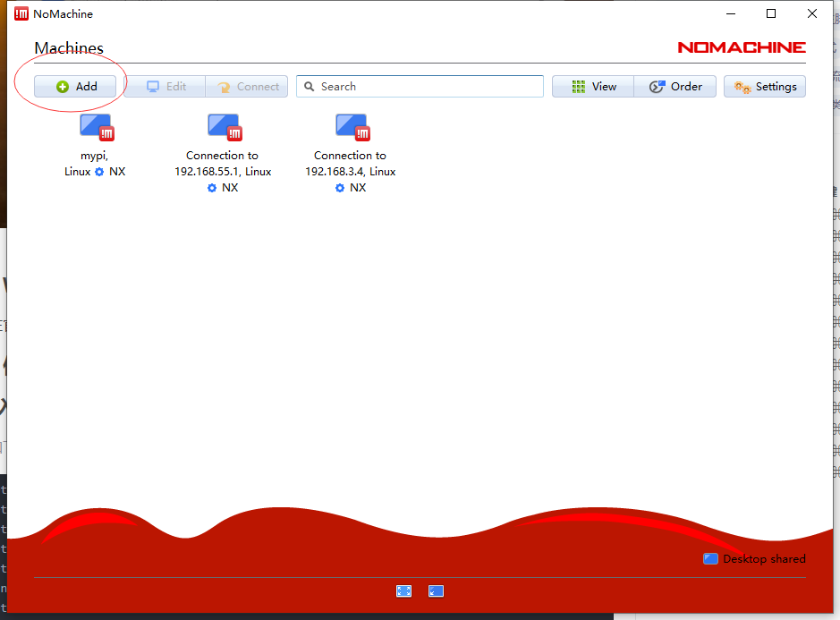Viewport: 840px width, 620px height.
Task: Click the Add machine button
Action: click(75, 86)
